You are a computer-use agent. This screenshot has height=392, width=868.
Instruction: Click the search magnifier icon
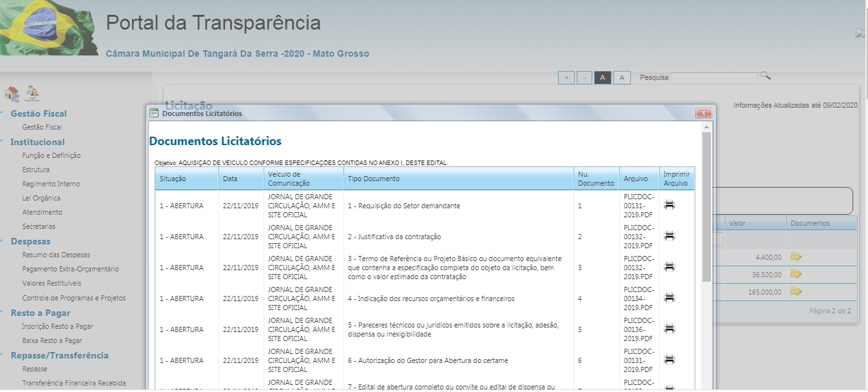pos(765,76)
